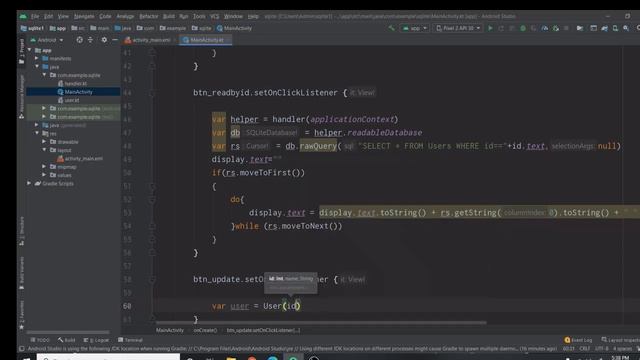Image resolution: width=640 pixels, height=360 pixels.
Task: Click the editor horizontal scrollbar
Action: (320, 323)
